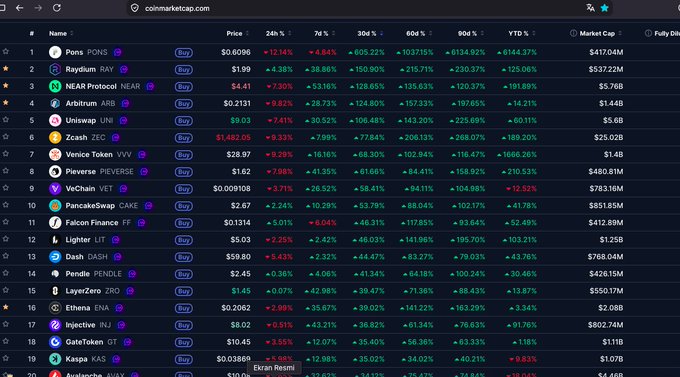Click Venice Token YTD 1666.26%
680x377 pixels.
tap(517, 154)
